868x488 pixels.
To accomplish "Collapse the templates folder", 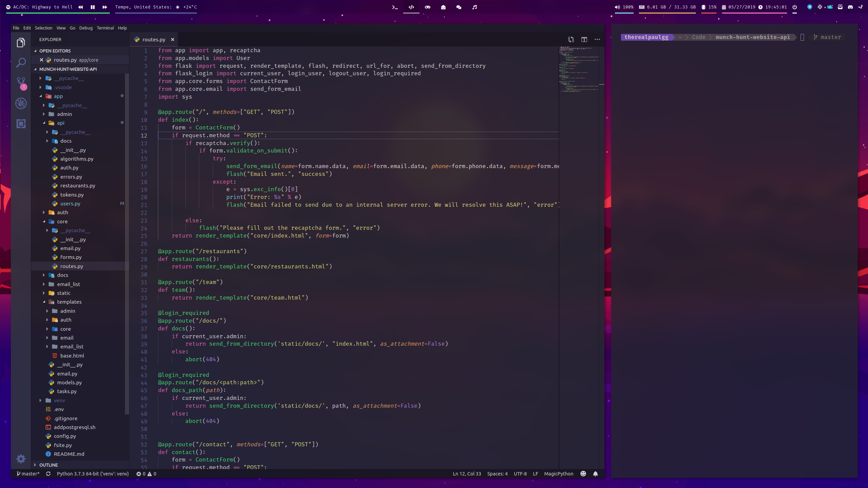I will click(x=69, y=302).
